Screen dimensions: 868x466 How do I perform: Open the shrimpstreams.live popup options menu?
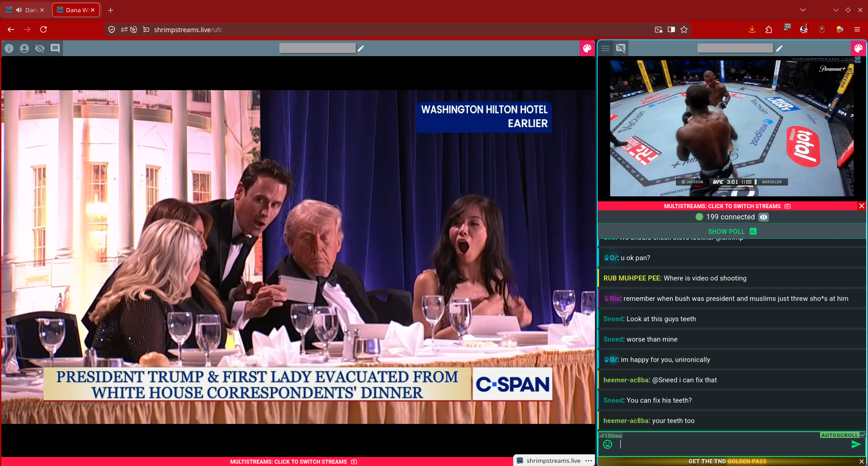pyautogui.click(x=589, y=461)
